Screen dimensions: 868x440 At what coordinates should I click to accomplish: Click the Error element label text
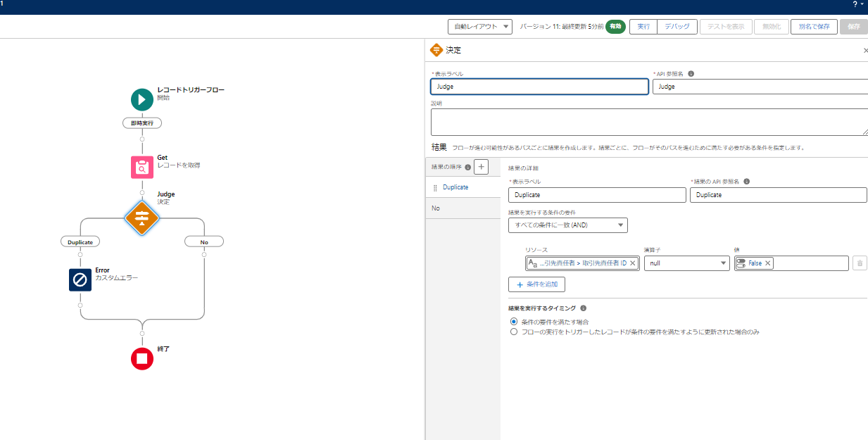(x=102, y=270)
